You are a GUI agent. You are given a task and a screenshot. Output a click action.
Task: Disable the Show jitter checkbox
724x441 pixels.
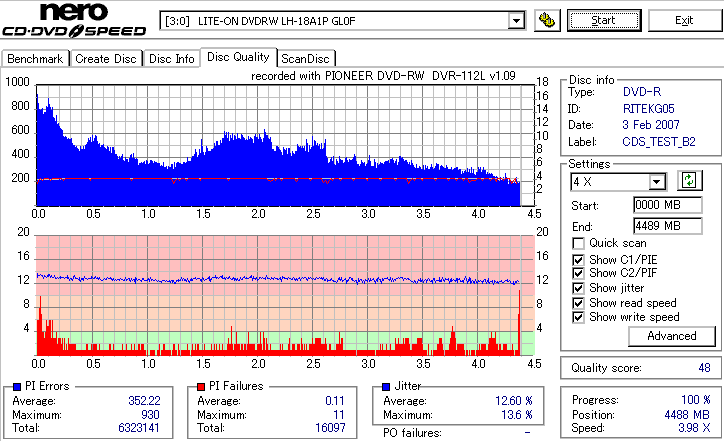(x=578, y=288)
